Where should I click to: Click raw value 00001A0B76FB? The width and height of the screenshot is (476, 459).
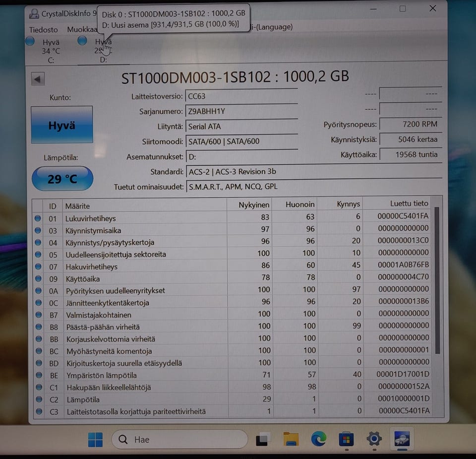coord(403,265)
